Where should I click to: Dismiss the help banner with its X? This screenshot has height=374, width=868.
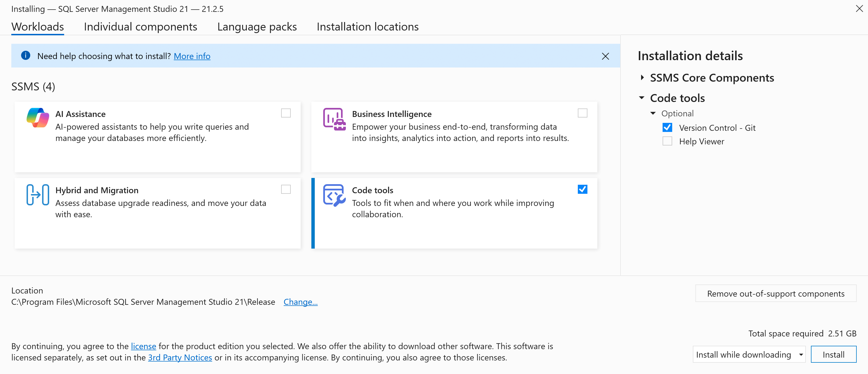(605, 56)
